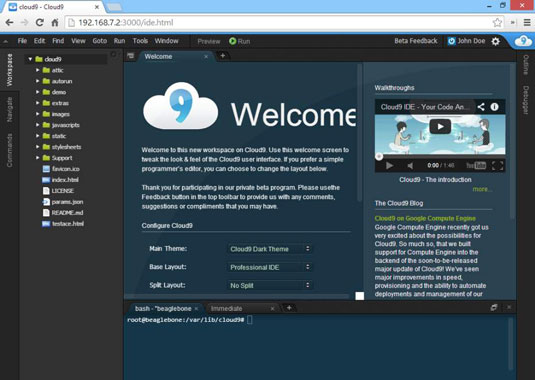Add a new terminal tab with plus icon
Viewport: 535px width, 380px height.
289,308
